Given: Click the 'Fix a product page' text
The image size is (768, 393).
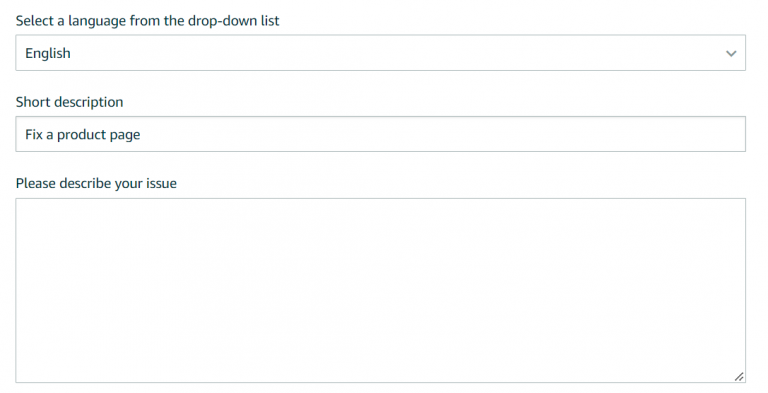Looking at the screenshot, I should [83, 135].
